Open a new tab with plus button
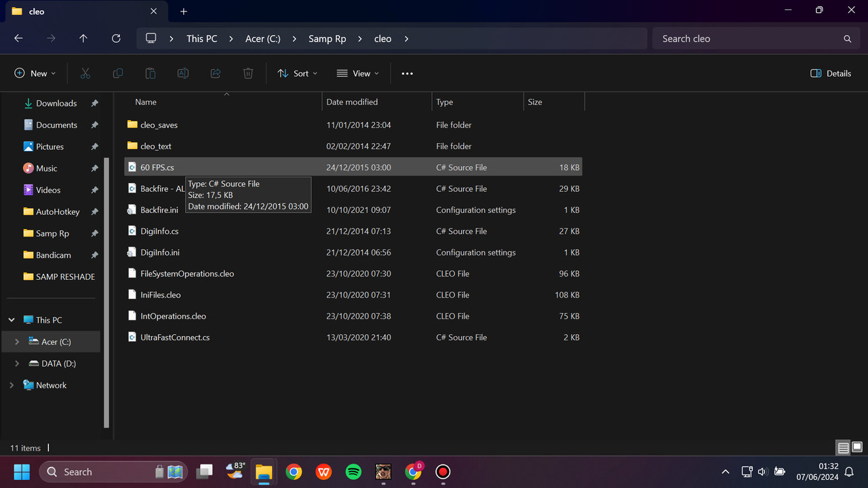 pos(184,12)
